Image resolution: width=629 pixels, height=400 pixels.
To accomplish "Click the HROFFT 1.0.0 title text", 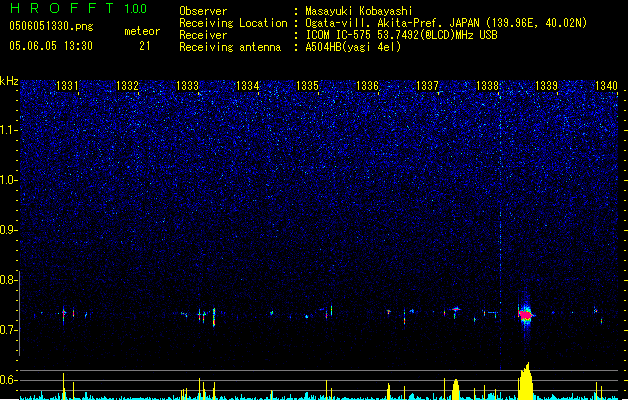I will pos(78,8).
